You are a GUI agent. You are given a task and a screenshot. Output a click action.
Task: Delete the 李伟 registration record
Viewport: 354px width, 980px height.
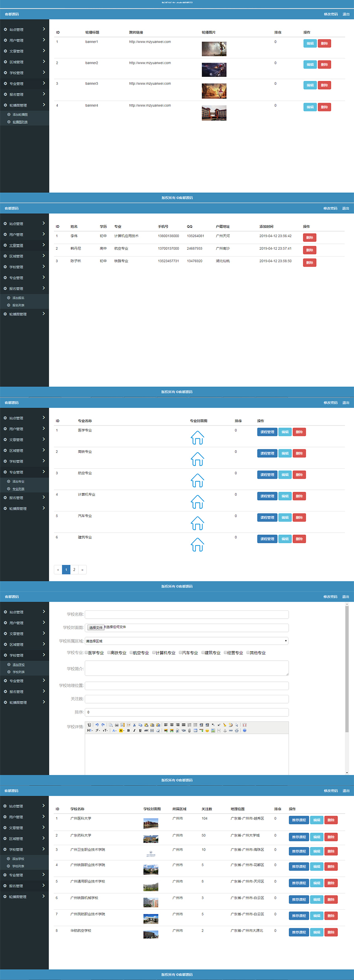(x=310, y=238)
